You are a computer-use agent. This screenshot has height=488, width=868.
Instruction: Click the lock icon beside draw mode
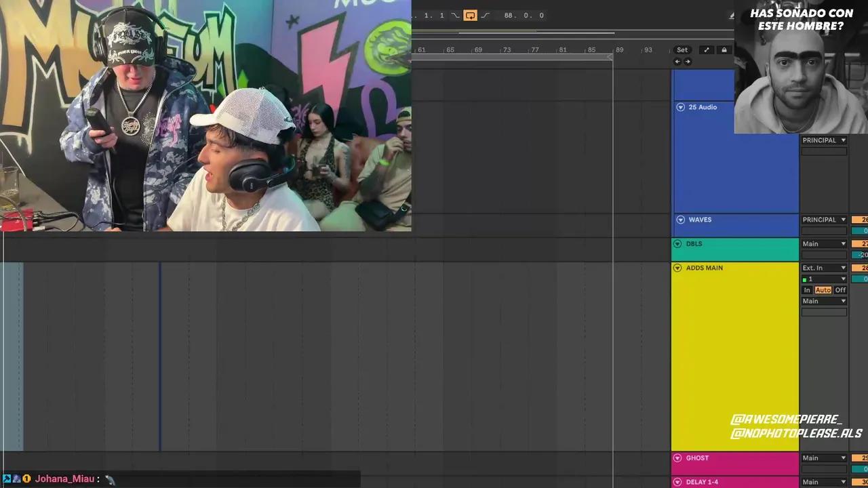coord(724,49)
